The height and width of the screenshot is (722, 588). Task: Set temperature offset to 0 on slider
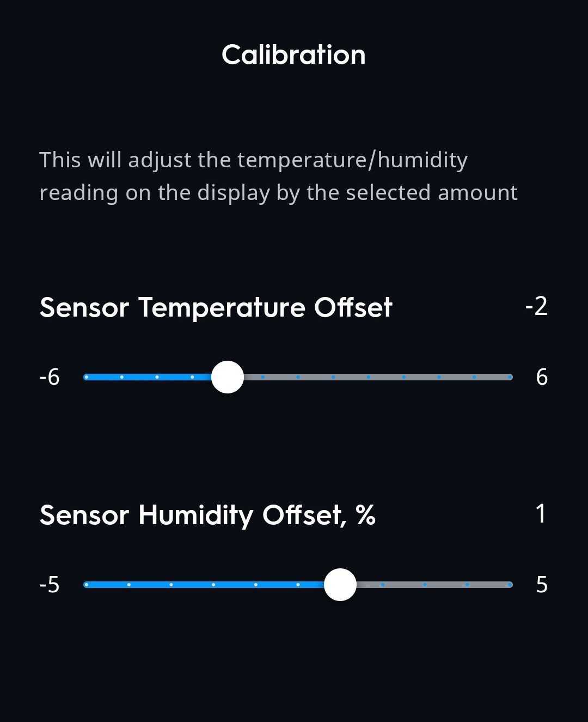[x=298, y=377]
